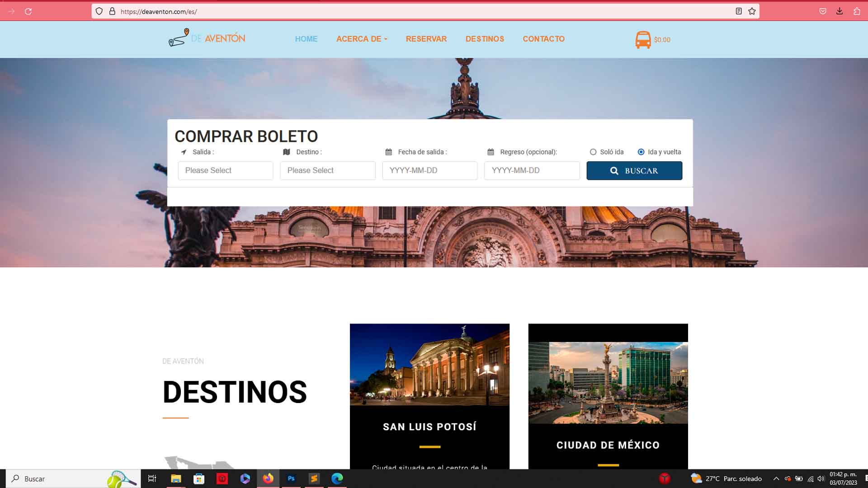Open the ACERCA DE dropdown menu
868x488 pixels.
click(361, 39)
